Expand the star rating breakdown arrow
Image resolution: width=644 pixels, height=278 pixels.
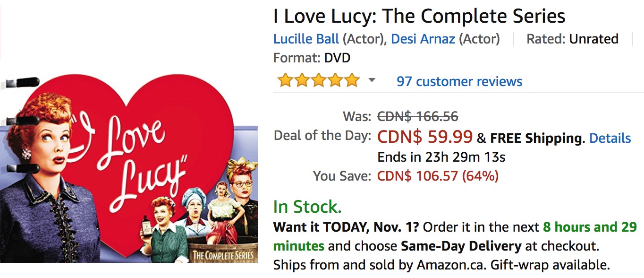[x=372, y=80]
